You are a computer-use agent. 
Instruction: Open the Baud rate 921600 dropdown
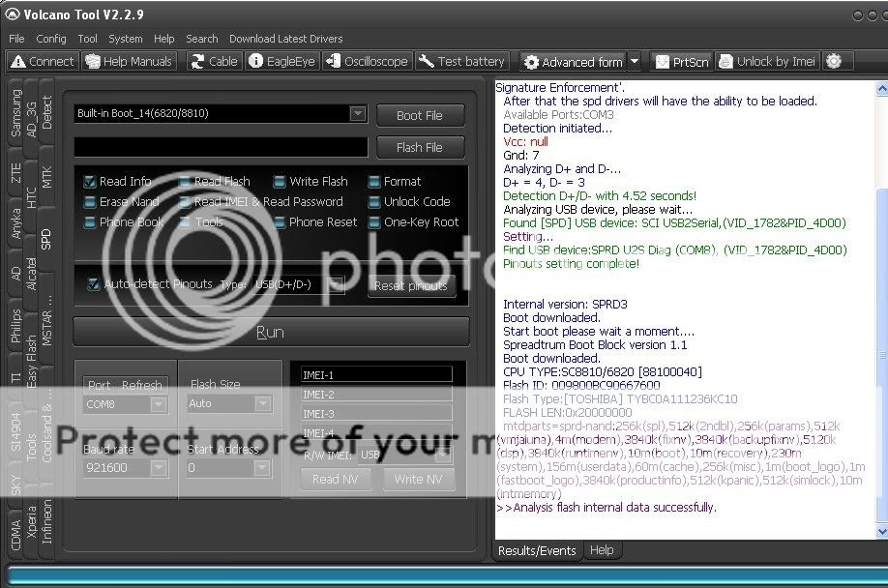click(x=159, y=468)
